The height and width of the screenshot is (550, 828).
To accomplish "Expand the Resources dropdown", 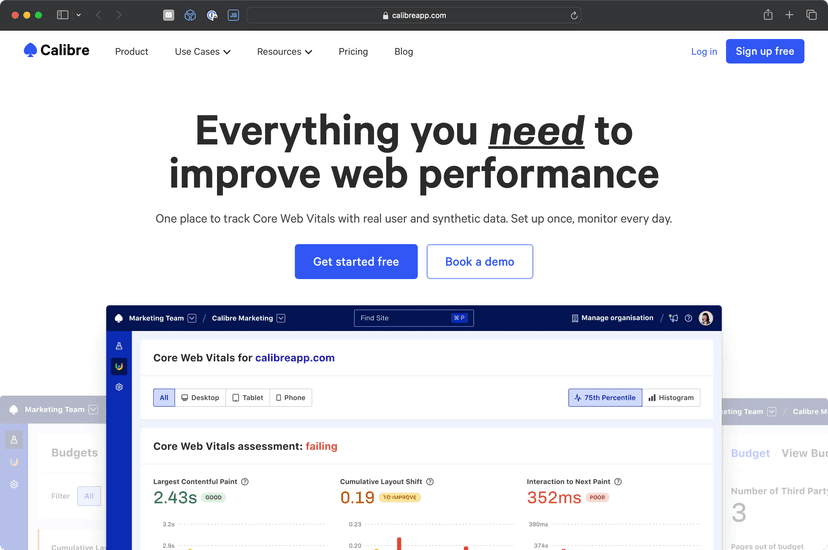I will point(284,52).
